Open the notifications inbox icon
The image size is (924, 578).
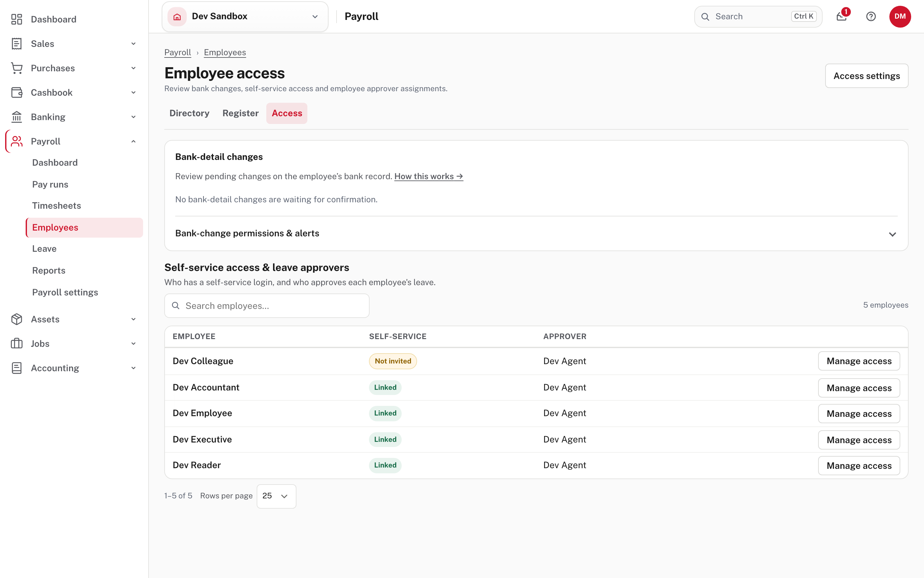842,16
